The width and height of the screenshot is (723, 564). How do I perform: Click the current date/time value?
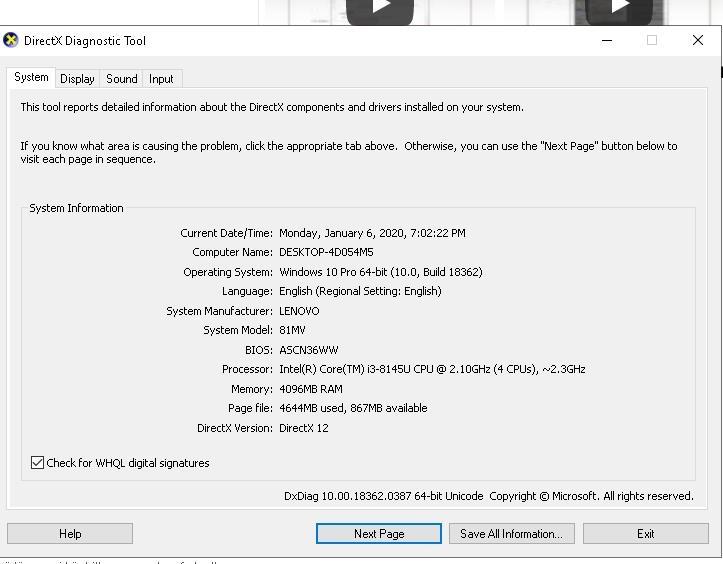click(x=372, y=233)
